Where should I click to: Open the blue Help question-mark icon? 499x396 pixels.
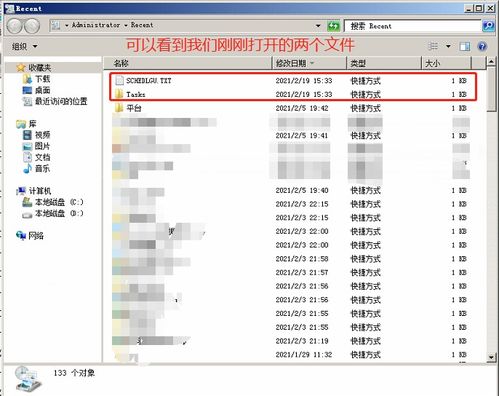[482, 46]
